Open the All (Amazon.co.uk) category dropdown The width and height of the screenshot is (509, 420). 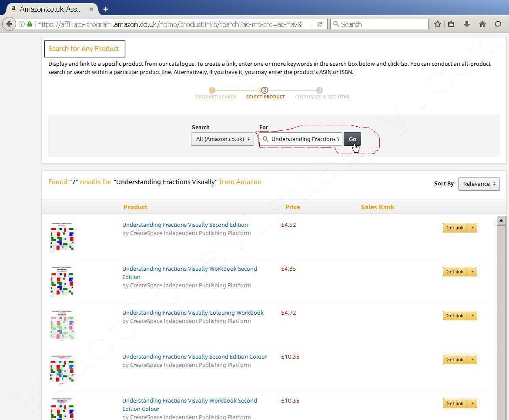coord(222,139)
